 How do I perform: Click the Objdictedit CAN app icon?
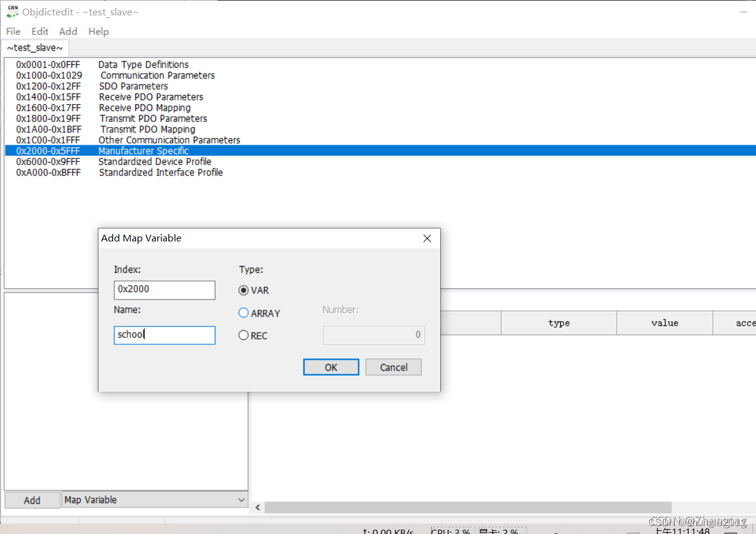point(12,11)
